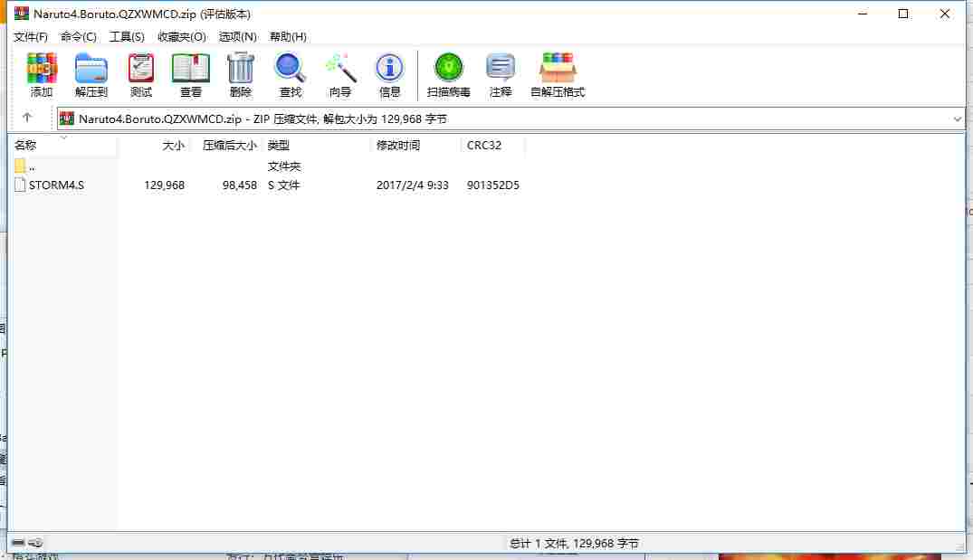The image size is (973, 560).
Task: Launch the 向导 (Wizard) wand icon
Action: (340, 75)
